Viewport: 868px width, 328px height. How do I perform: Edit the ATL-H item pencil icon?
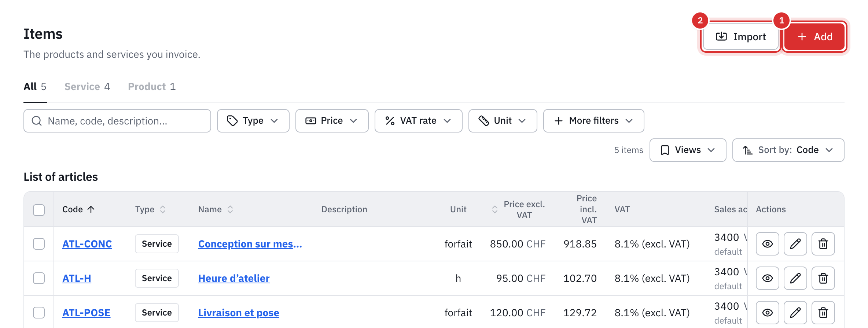pyautogui.click(x=795, y=278)
